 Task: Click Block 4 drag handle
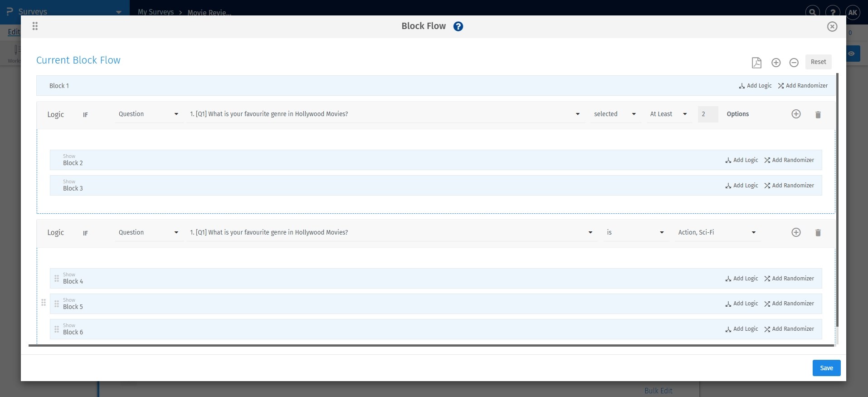click(x=57, y=279)
